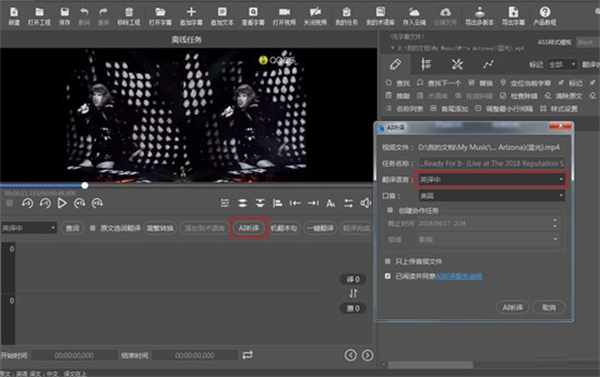The image size is (600, 377).
Task: Click the 查词 button
Action: pyautogui.click(x=72, y=228)
